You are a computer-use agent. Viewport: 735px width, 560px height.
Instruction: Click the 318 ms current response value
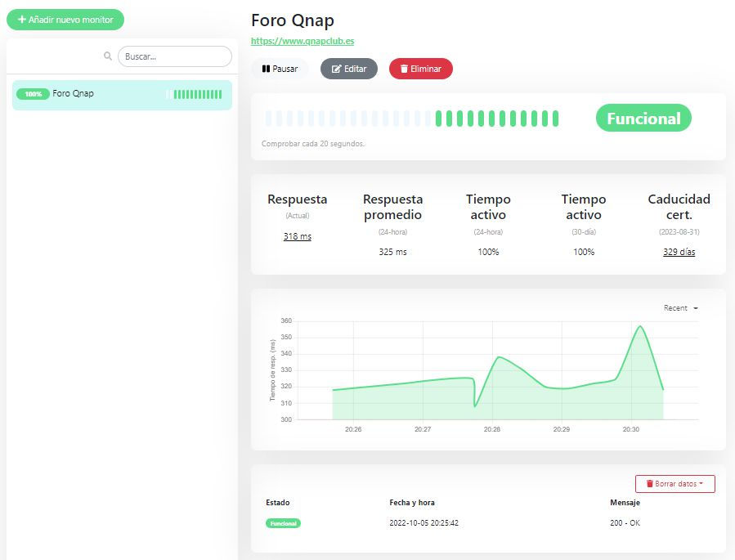pyautogui.click(x=297, y=236)
